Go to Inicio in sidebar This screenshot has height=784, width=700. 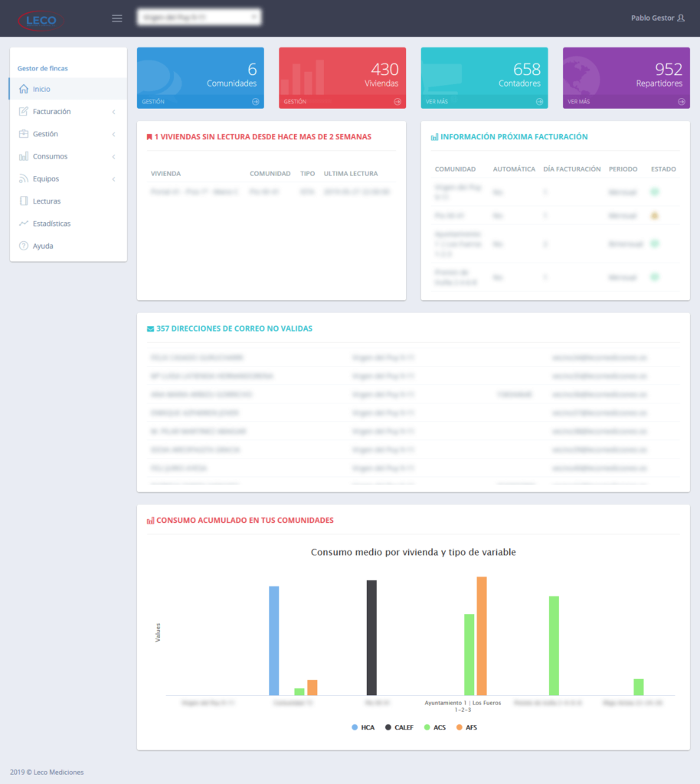[x=41, y=89]
